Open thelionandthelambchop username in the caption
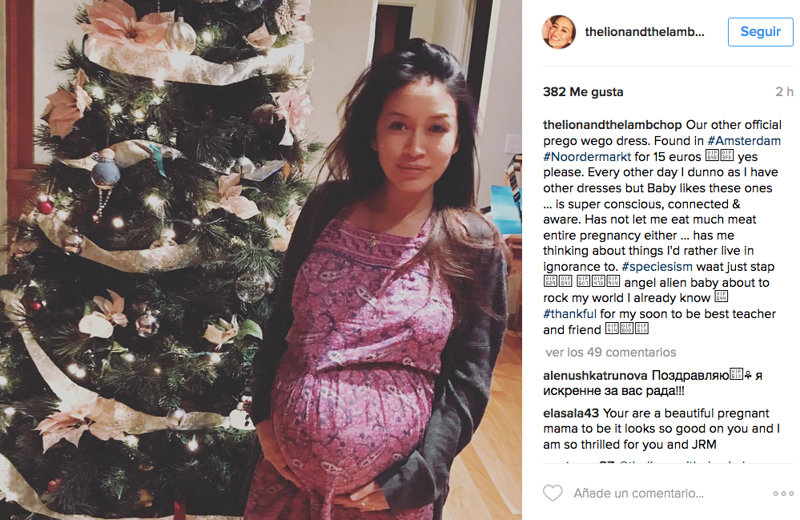800x520 pixels. point(612,125)
